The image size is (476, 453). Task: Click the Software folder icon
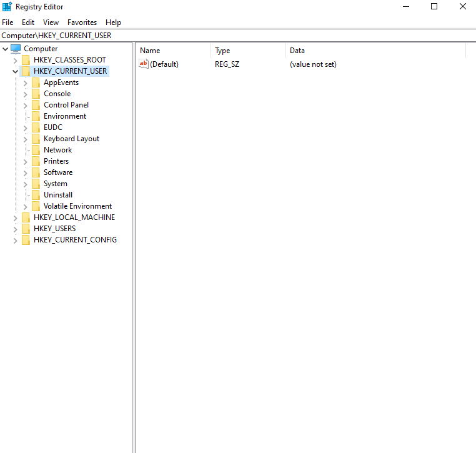click(36, 172)
